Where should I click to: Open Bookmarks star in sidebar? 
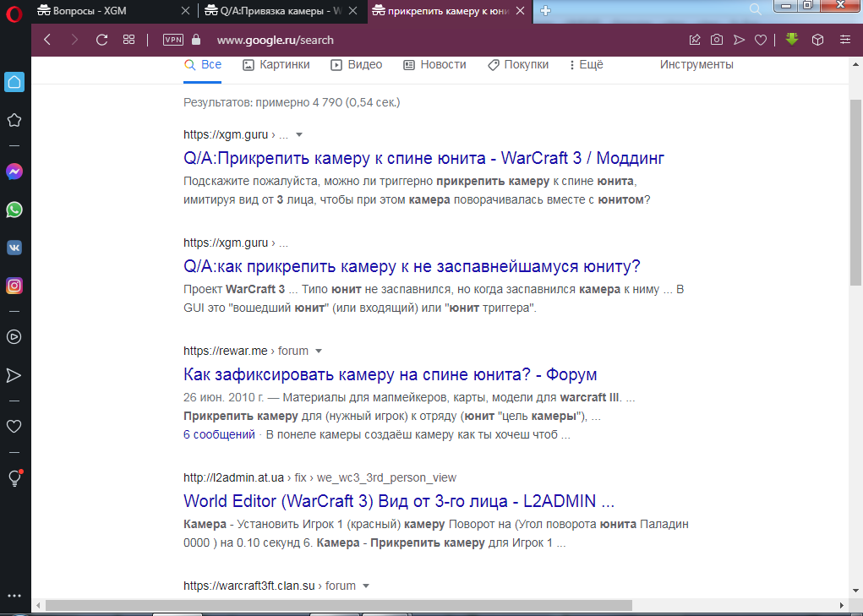click(x=14, y=120)
